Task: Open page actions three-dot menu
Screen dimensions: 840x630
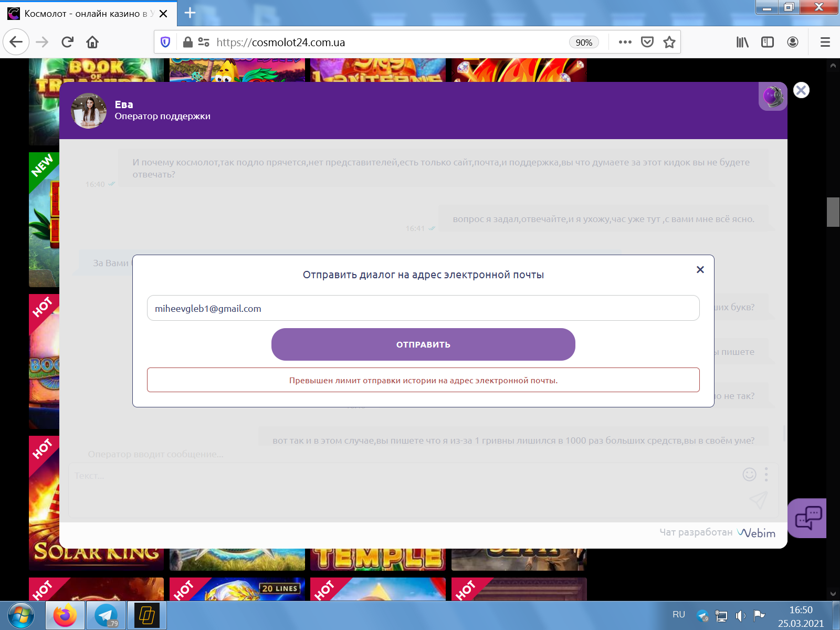Action: click(625, 42)
